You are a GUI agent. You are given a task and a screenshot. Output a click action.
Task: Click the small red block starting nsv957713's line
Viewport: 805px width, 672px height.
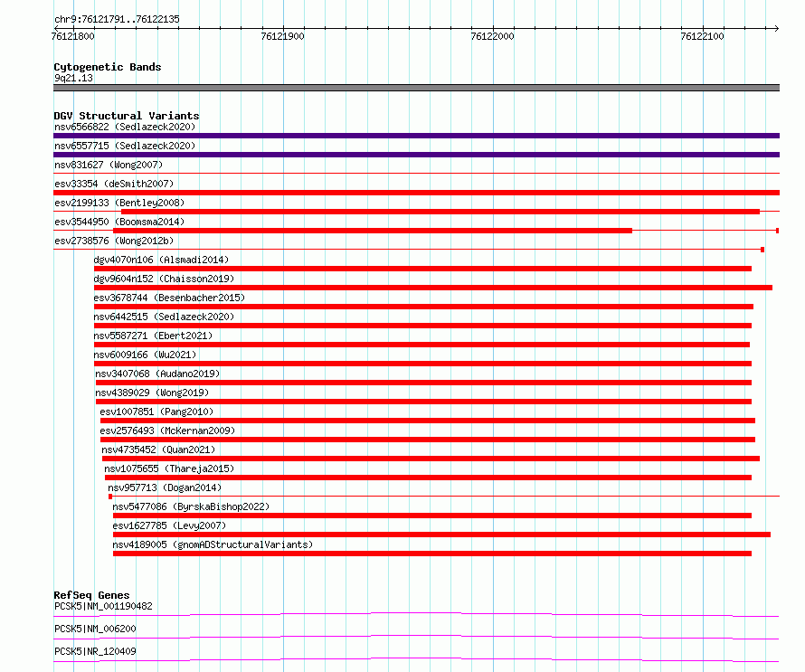110,497
